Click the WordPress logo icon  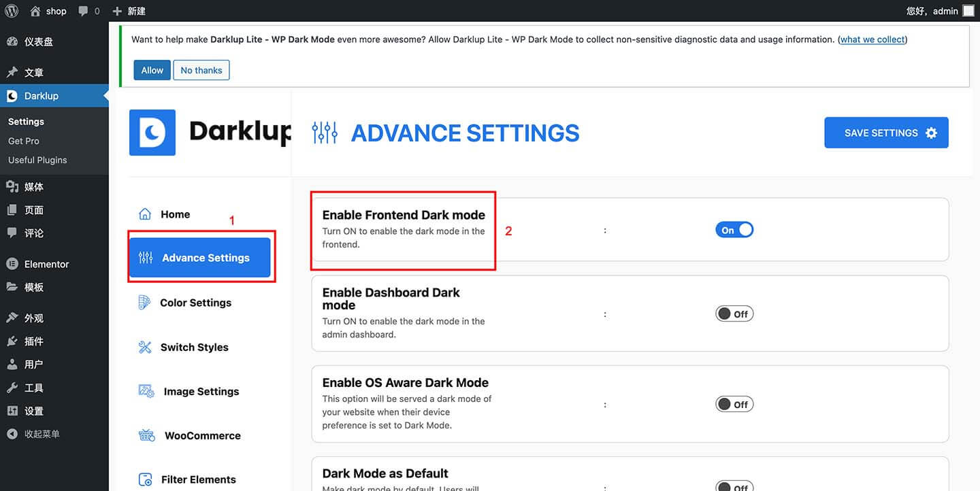(11, 11)
